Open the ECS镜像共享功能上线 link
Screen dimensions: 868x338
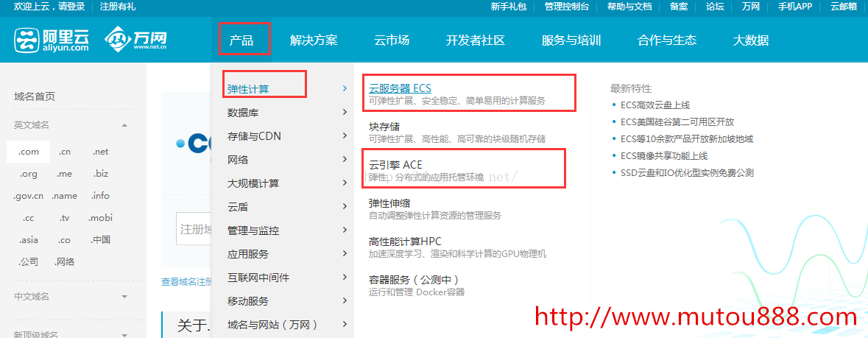point(664,156)
